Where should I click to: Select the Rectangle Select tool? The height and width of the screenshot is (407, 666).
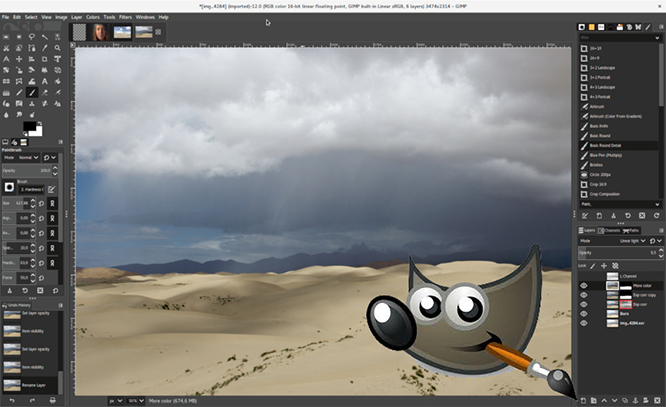[x=6, y=37]
